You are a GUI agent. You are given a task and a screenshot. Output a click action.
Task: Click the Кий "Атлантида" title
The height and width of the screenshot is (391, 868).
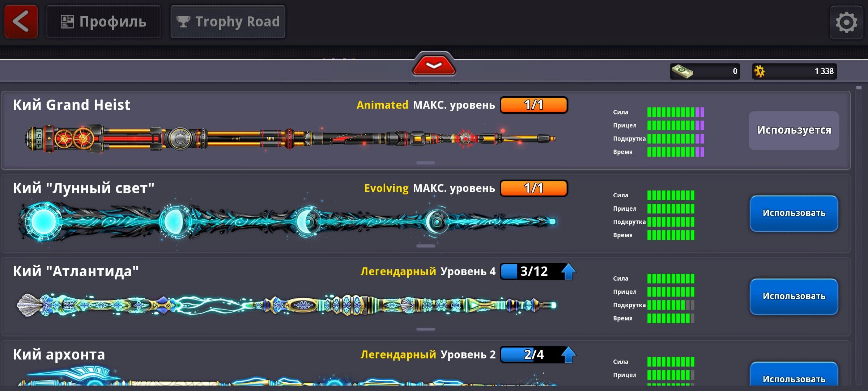(76, 272)
